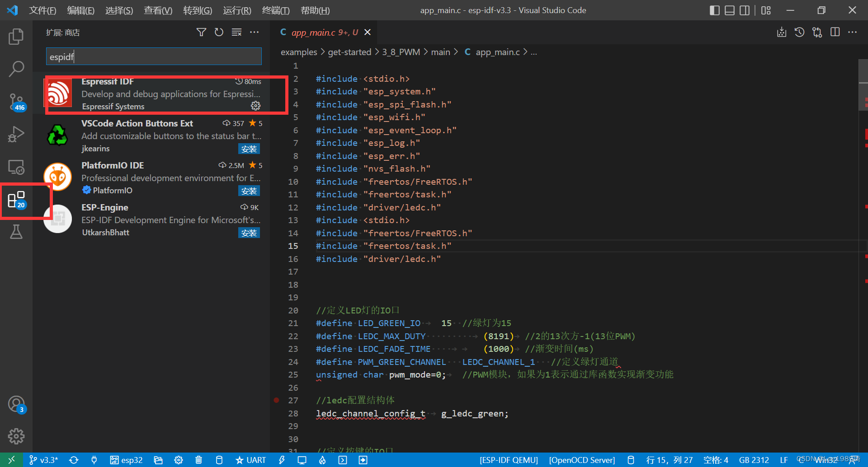Image resolution: width=868 pixels, height=467 pixels.
Task: Trigger full clean with trash icon
Action: click(198, 460)
